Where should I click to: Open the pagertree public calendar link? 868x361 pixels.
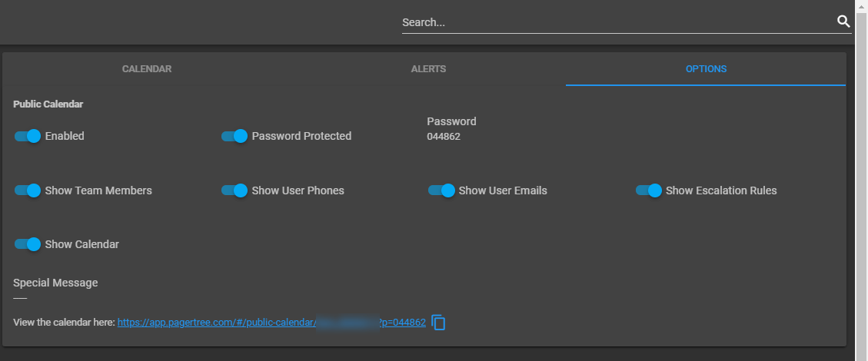[271, 323]
